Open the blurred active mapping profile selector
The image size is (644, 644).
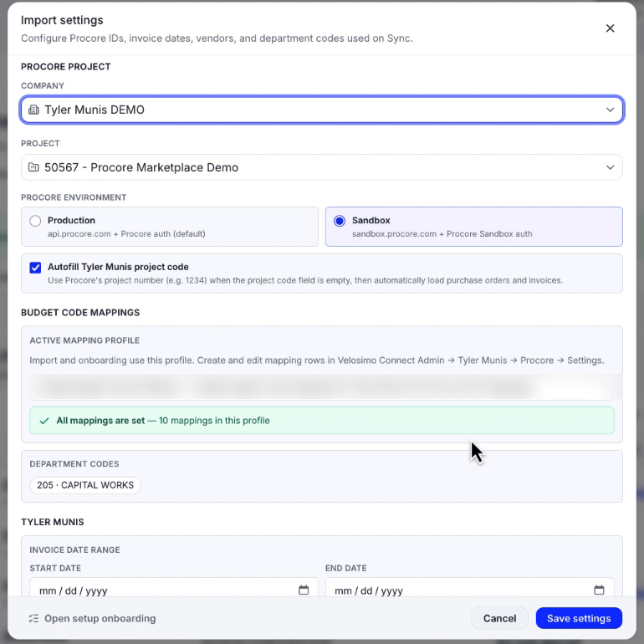[322, 387]
